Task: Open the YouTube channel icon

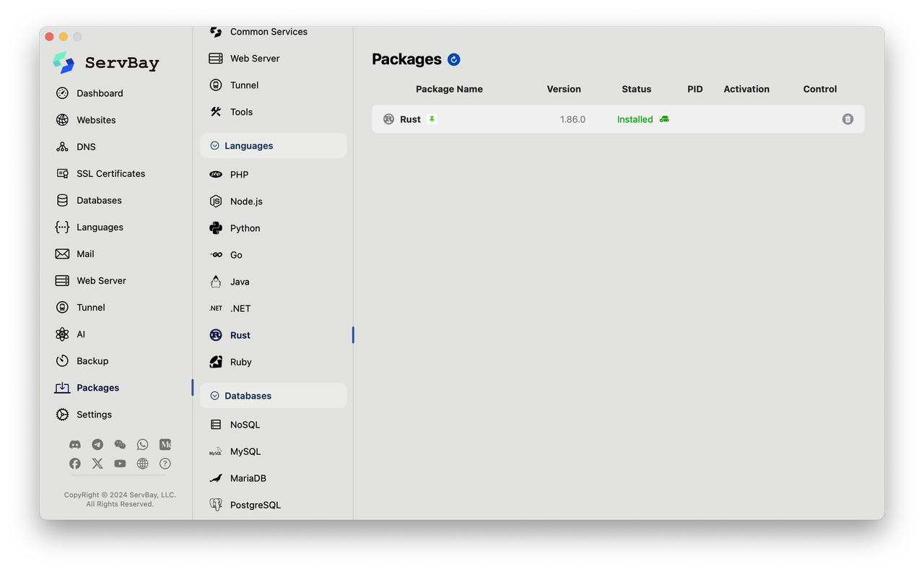Action: point(120,464)
